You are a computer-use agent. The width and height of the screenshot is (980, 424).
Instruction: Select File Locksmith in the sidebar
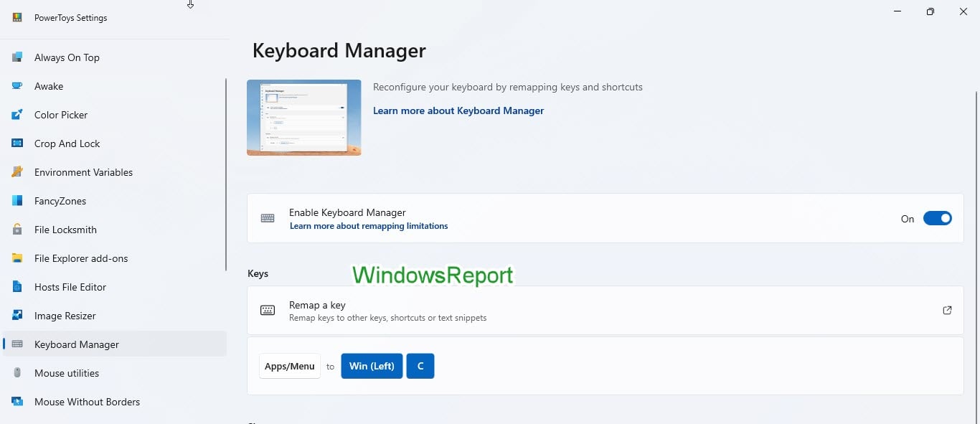click(115, 230)
